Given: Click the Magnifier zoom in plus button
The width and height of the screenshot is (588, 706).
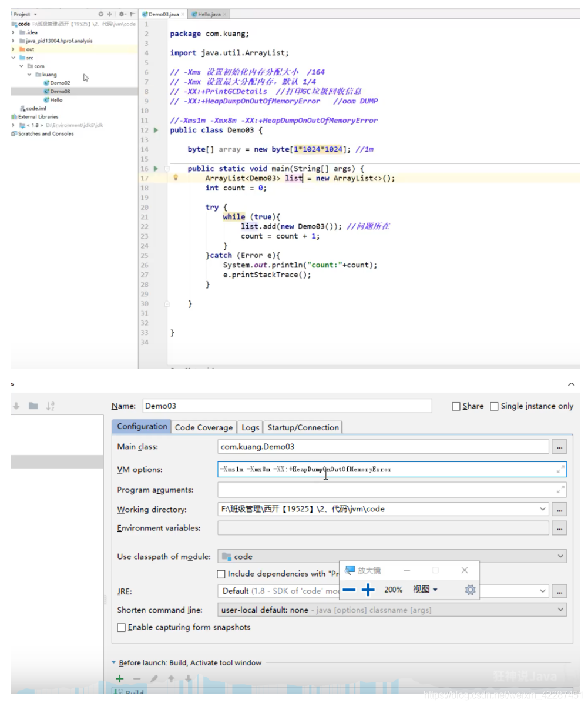Looking at the screenshot, I should tap(368, 590).
